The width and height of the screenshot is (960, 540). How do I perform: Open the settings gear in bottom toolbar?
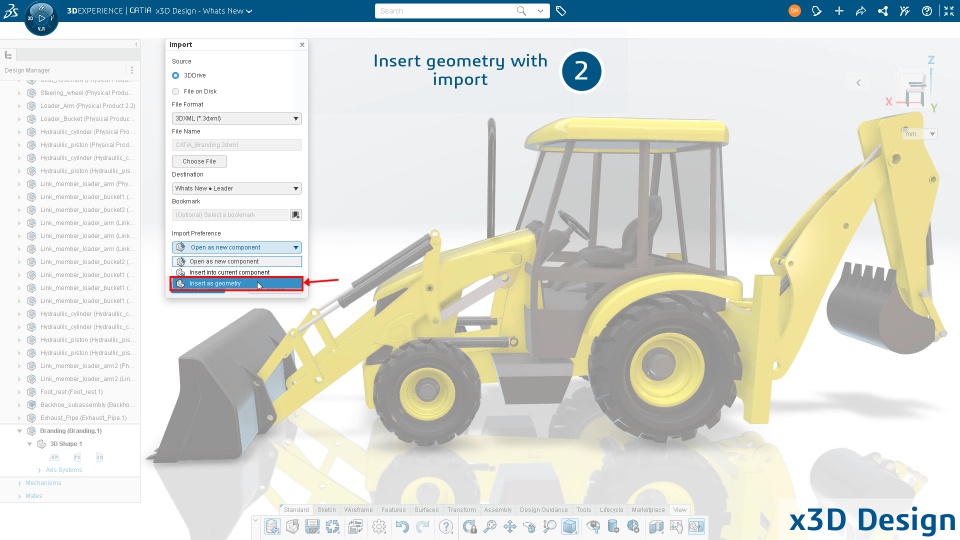tap(379, 527)
